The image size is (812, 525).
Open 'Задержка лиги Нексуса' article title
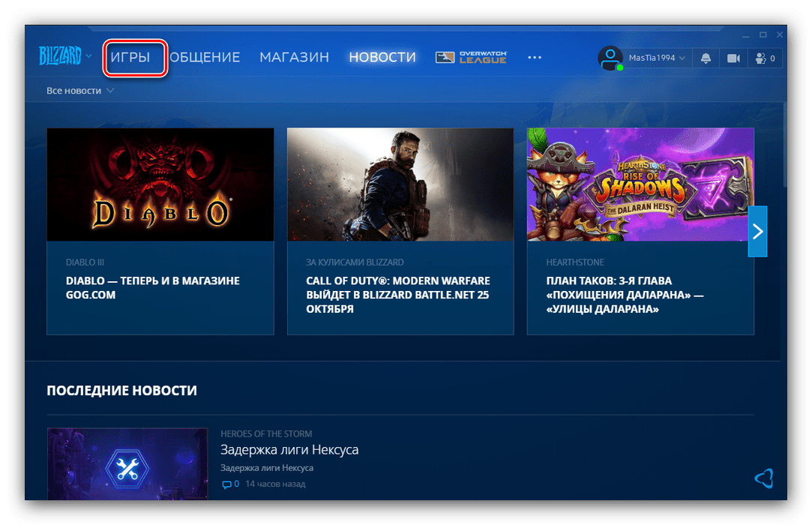[289, 450]
